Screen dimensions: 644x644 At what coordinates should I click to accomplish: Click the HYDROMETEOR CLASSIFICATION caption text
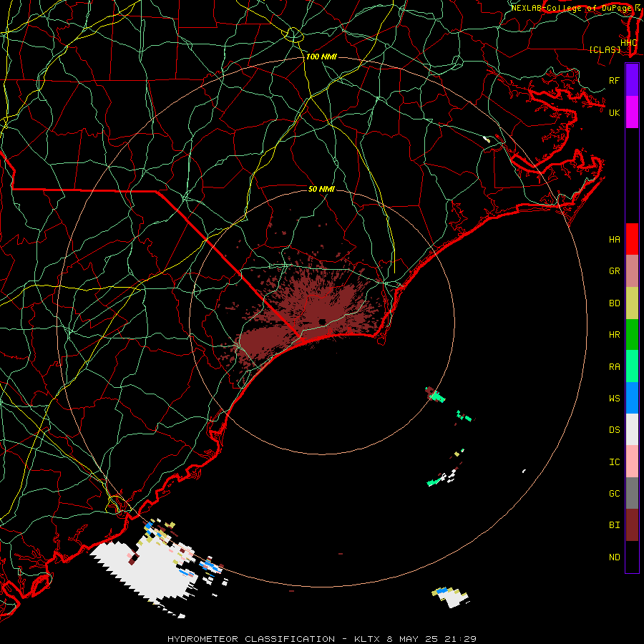coord(251,639)
